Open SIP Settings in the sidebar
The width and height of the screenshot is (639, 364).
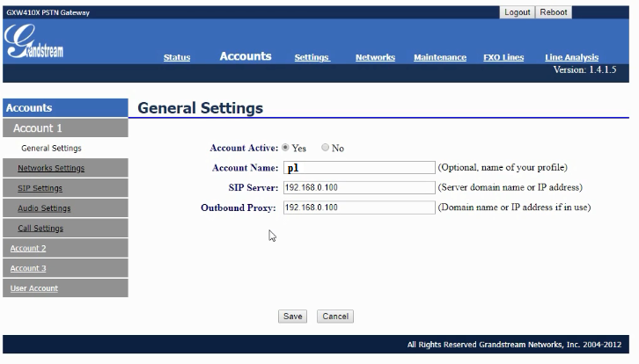40,188
